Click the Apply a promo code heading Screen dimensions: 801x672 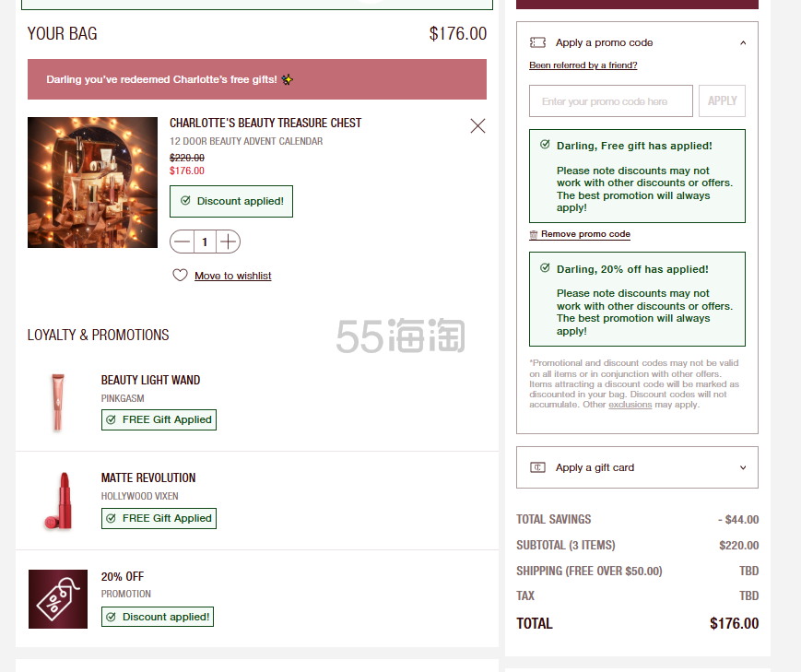tap(604, 42)
